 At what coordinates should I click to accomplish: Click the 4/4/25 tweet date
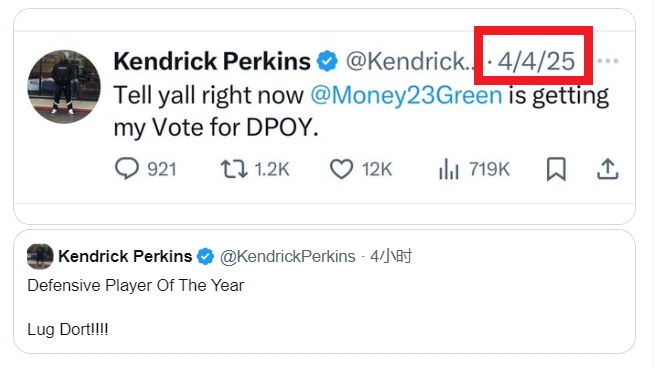[536, 61]
